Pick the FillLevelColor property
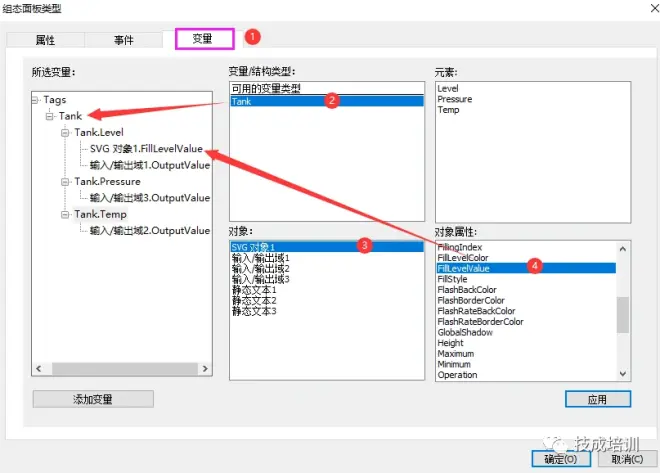 (463, 258)
